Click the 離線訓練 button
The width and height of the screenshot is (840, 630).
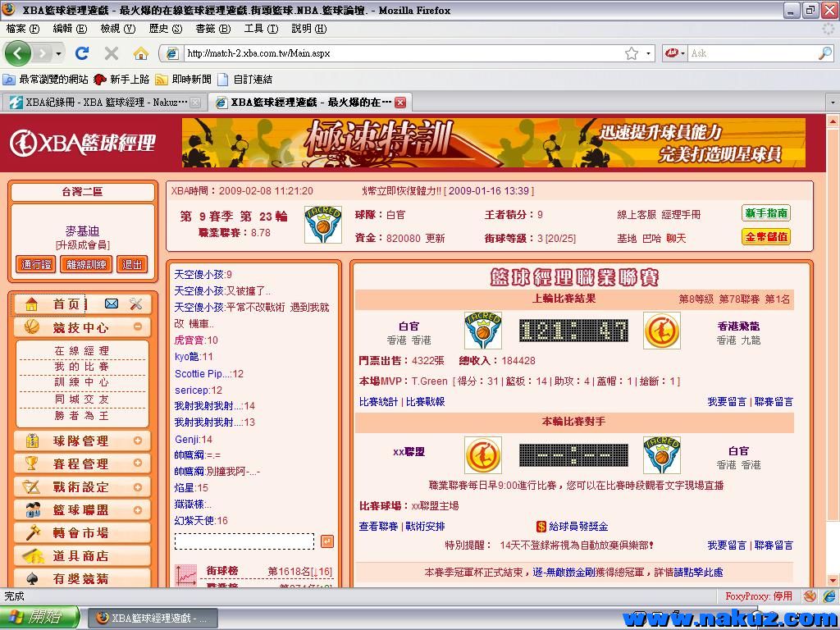coord(86,264)
